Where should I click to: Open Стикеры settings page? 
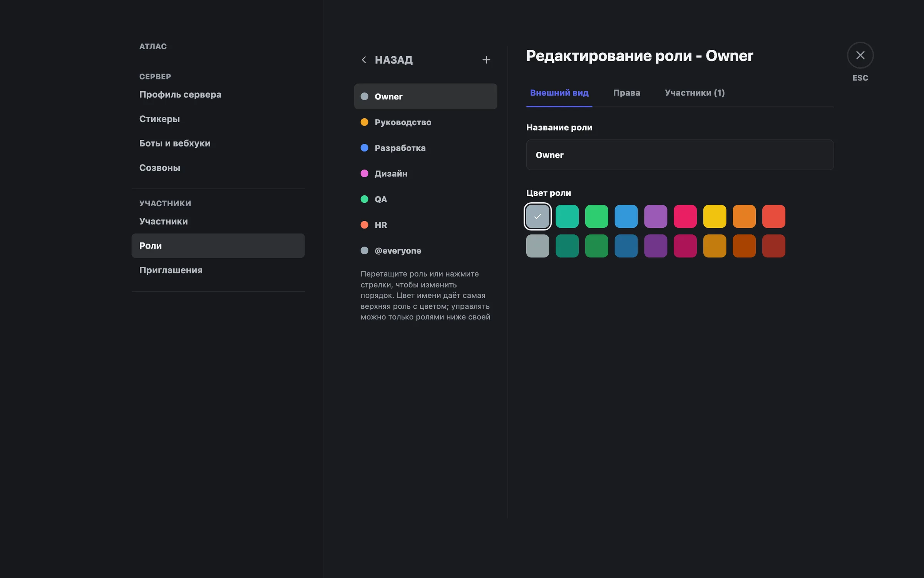pos(218,119)
